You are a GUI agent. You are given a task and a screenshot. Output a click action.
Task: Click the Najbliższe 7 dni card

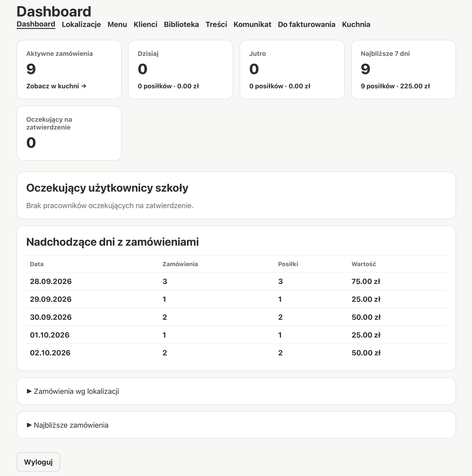404,69
